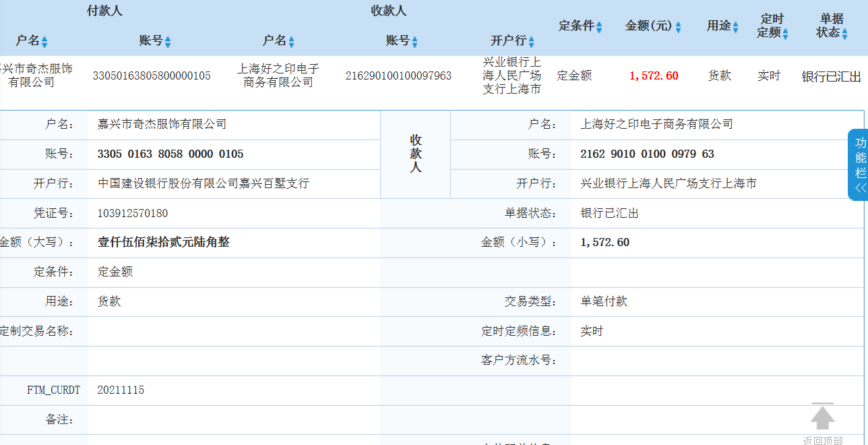This screenshot has width=868, height=445.
Task: Click voucher number 103912570180
Action: tap(133, 213)
